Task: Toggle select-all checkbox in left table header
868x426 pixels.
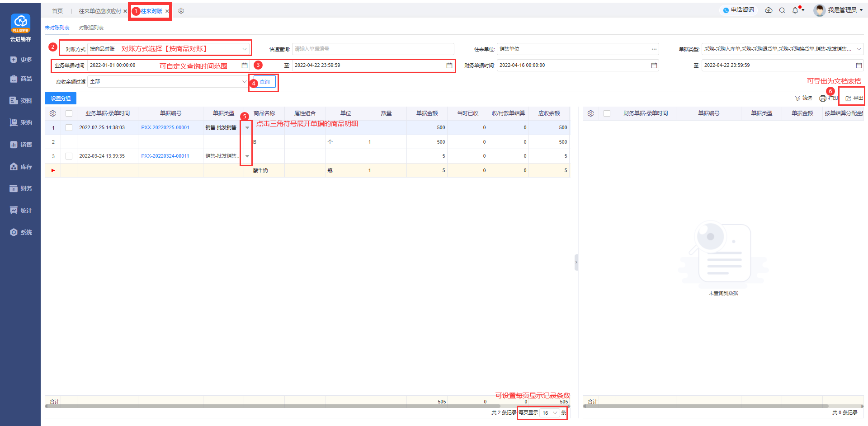Action: [x=69, y=113]
